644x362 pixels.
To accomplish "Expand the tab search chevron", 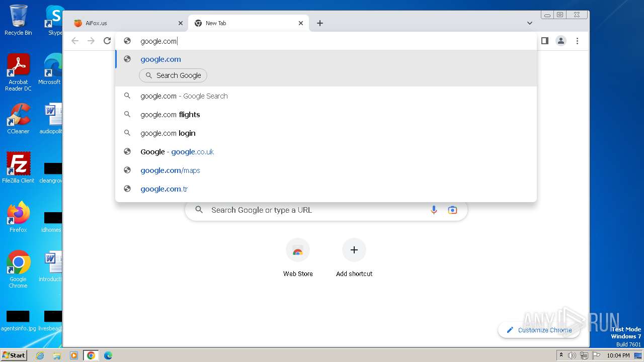I will tap(530, 23).
